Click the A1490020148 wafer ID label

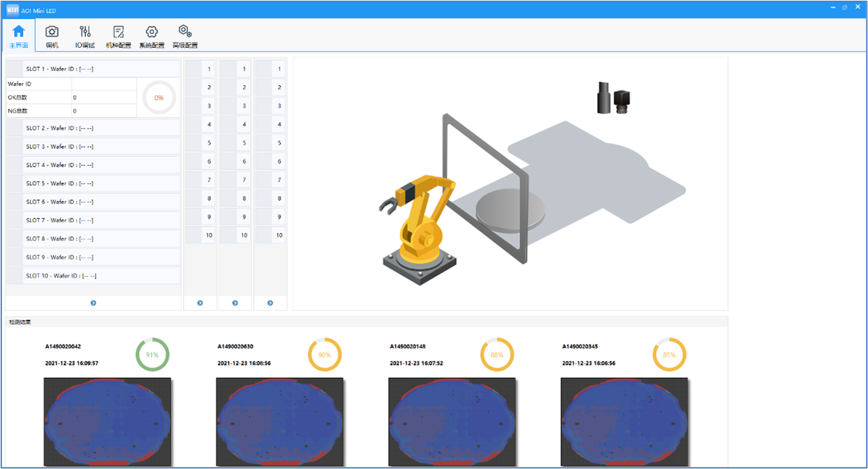pos(408,346)
